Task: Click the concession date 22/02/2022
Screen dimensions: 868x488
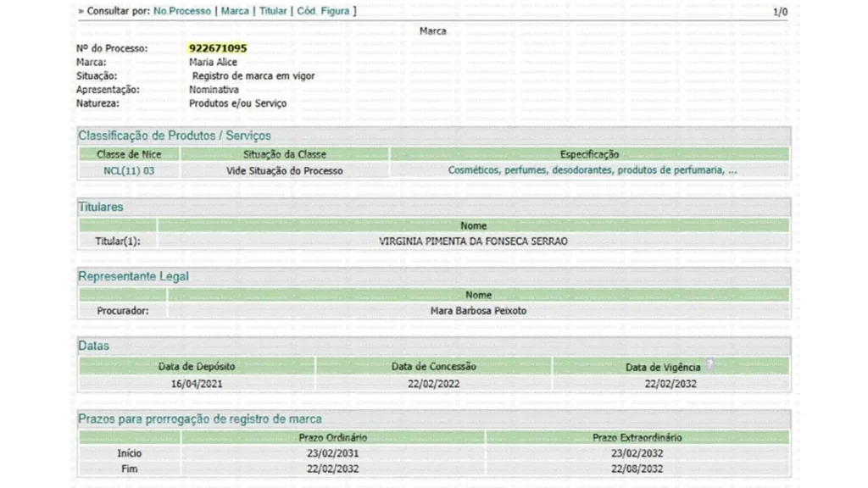Action: (433, 384)
